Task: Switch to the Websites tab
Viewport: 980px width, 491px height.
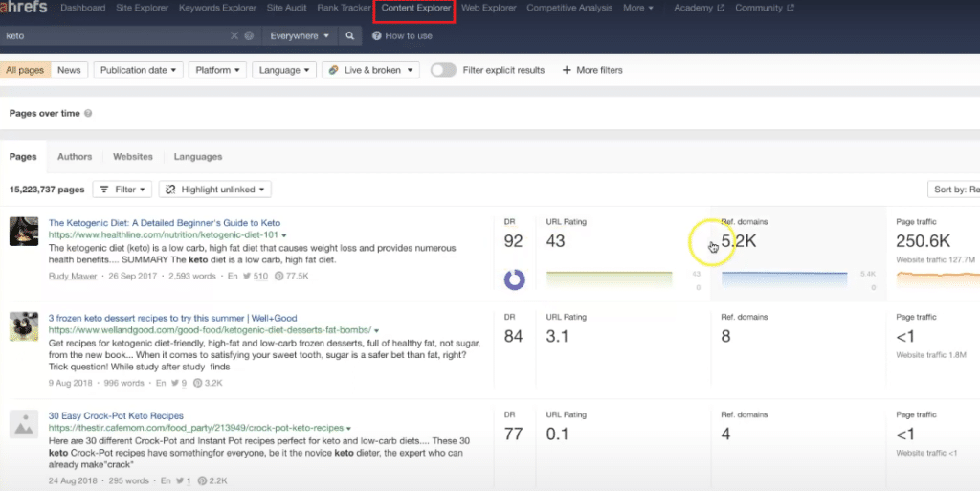Action: point(132,157)
